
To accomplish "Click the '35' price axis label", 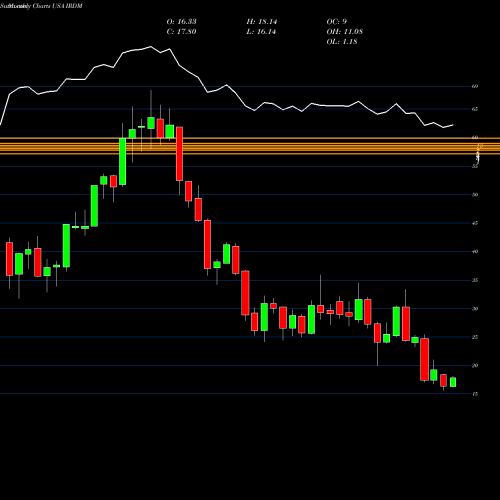I will point(475,280).
